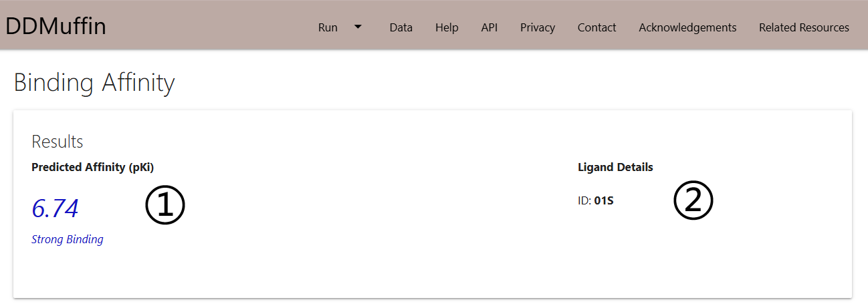Click the circled number 1 marker
The image size is (868, 304).
pyautogui.click(x=165, y=205)
